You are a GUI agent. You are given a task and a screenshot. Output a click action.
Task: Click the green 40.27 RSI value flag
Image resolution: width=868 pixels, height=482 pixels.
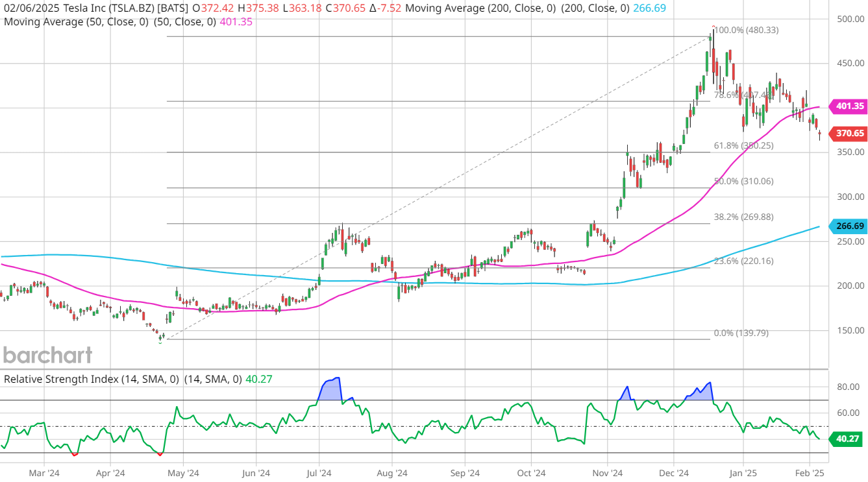(x=847, y=439)
